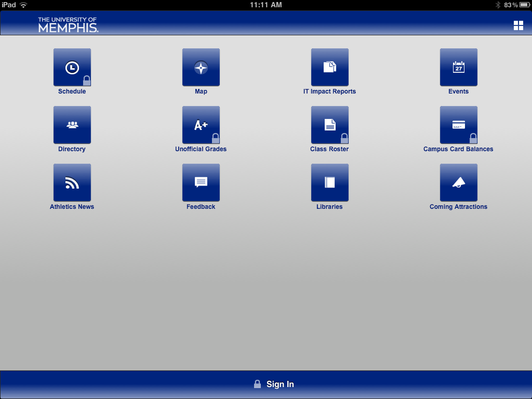This screenshot has height=399, width=532.
Task: Open Campus Card Balances icon
Action: pos(459,125)
